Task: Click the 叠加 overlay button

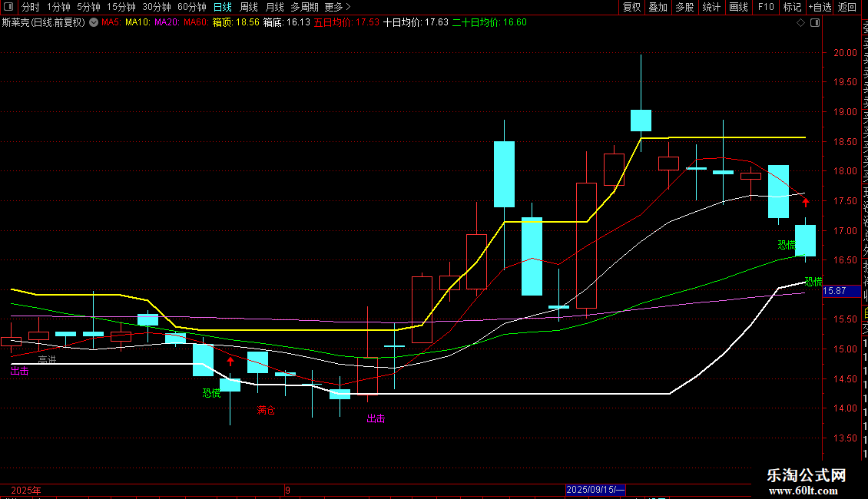Action: [x=658, y=7]
